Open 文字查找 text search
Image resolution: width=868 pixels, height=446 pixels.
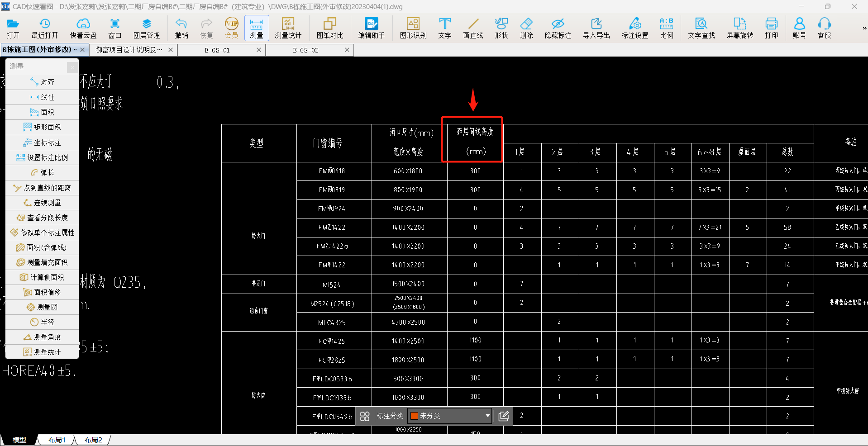[701, 28]
